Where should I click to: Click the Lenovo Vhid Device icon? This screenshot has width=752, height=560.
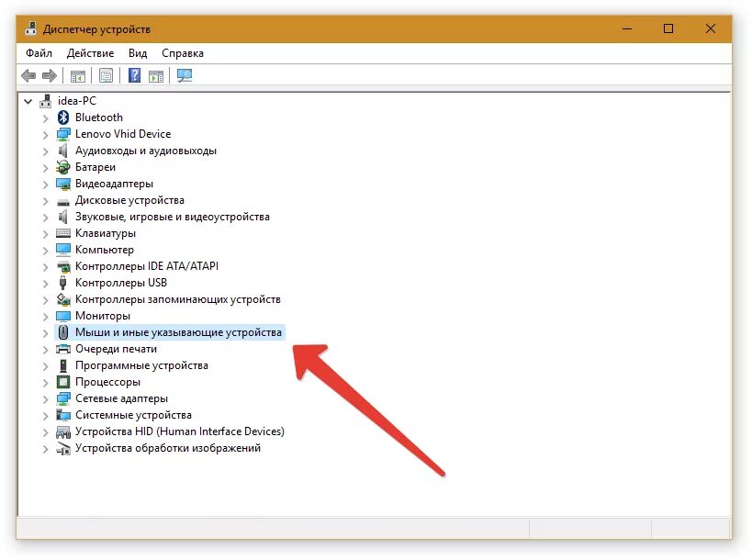pyautogui.click(x=63, y=134)
